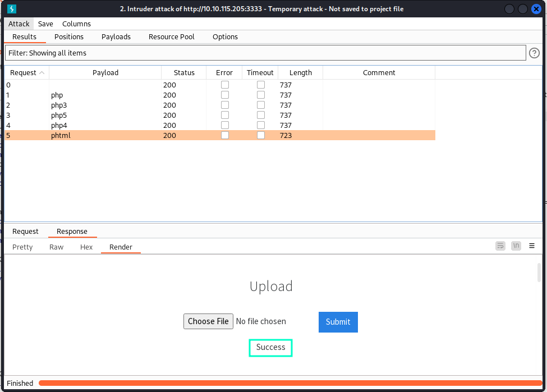
Task: Toggle Error checkbox for phtml row
Action: coord(225,135)
